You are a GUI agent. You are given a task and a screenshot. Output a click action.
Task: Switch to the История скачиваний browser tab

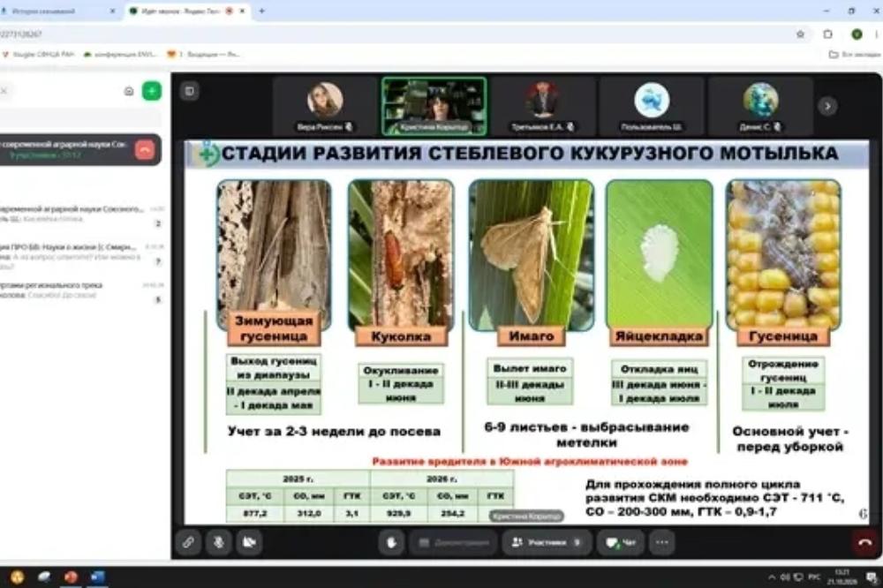(x=57, y=11)
